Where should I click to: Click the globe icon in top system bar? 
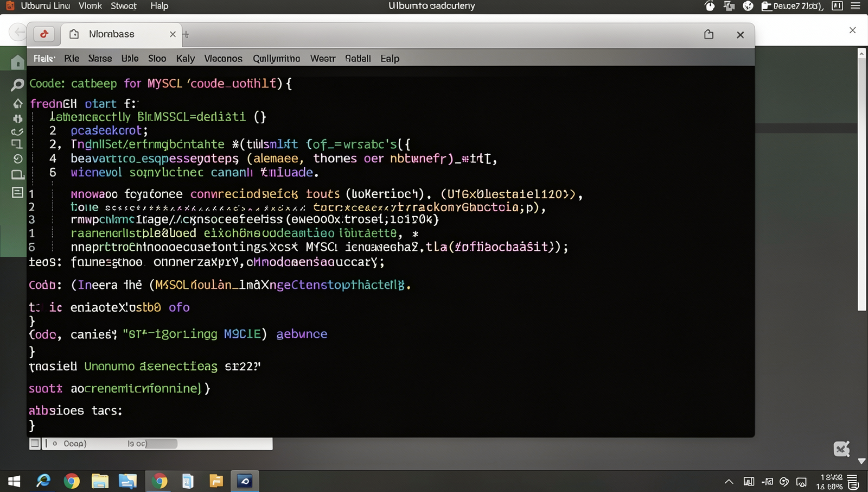[x=748, y=6]
